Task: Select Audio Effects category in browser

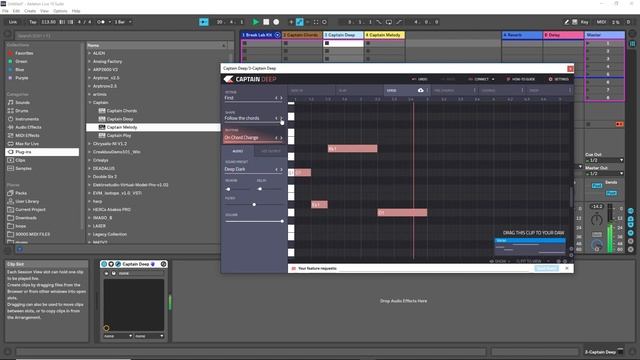Action: coord(28,127)
